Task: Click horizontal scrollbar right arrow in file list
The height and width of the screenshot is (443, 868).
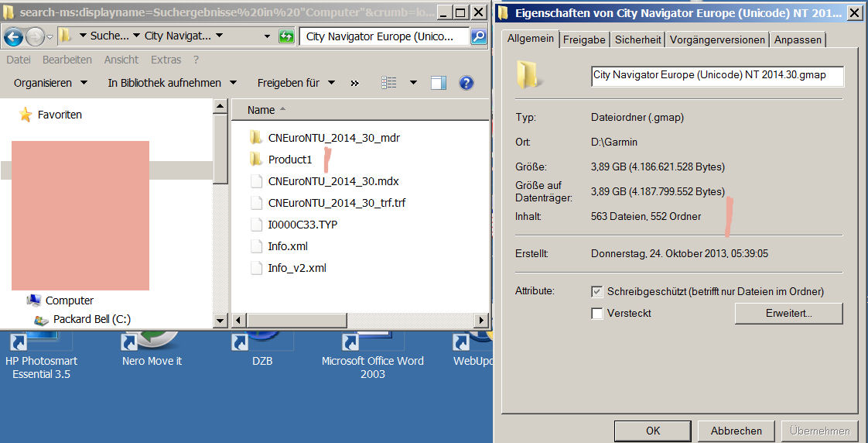Action: point(482,320)
